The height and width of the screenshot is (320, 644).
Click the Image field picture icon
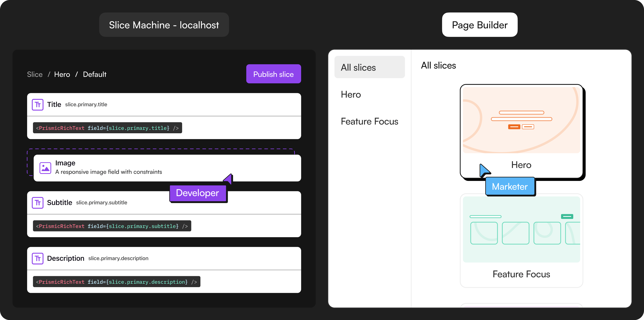tap(45, 168)
